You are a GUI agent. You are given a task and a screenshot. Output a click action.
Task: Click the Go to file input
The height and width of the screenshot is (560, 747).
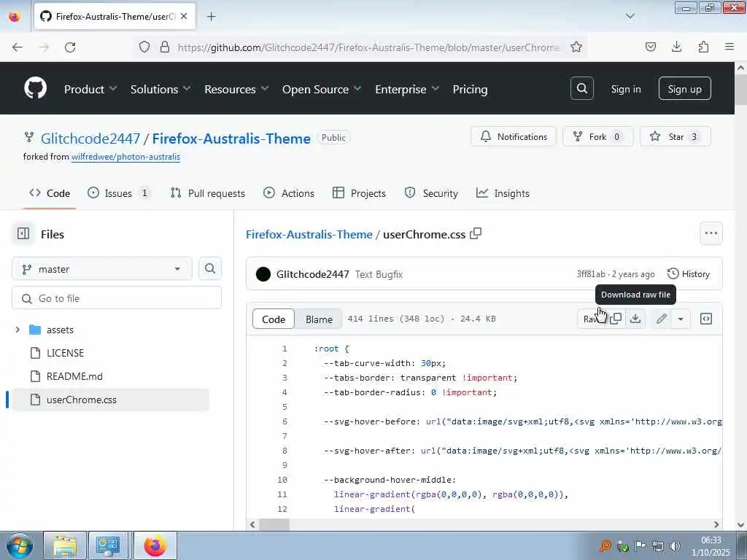point(117,298)
